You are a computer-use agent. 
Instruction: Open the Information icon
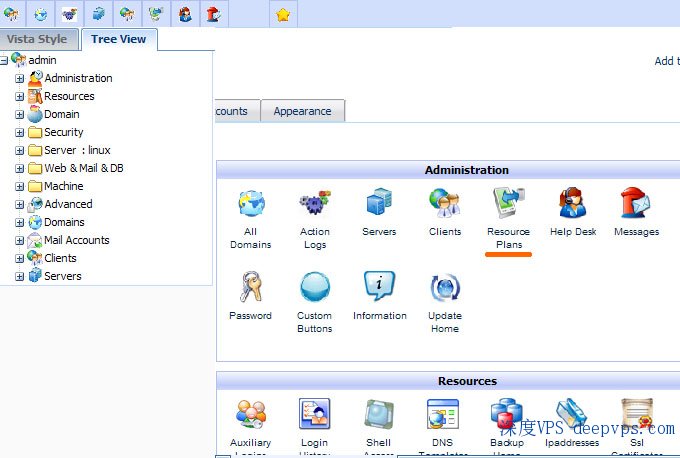coord(379,289)
